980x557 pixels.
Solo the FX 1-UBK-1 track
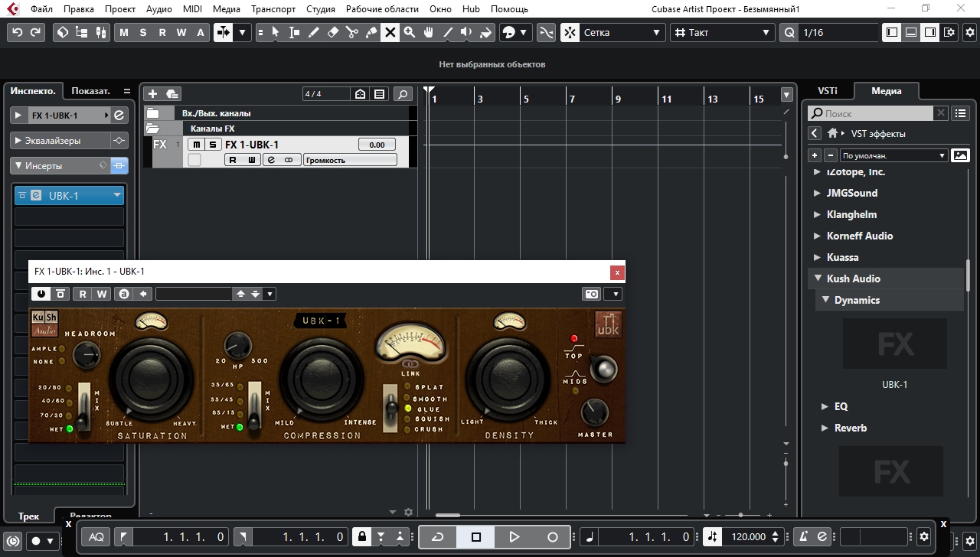coord(212,145)
